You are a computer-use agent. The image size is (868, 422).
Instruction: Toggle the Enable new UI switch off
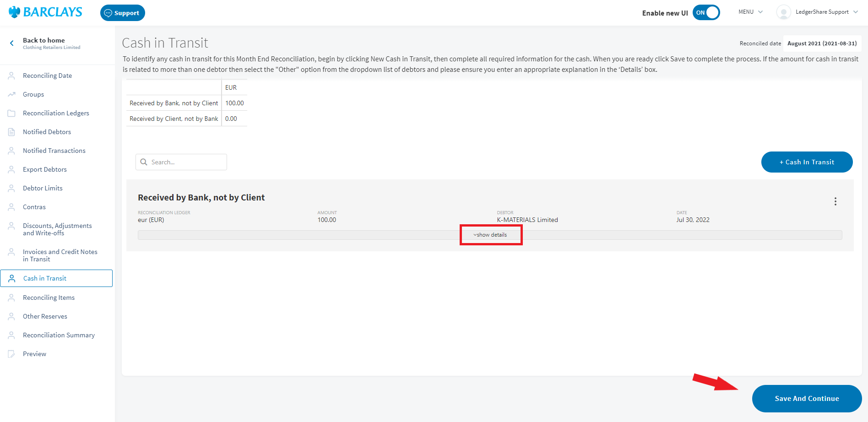[x=706, y=13]
